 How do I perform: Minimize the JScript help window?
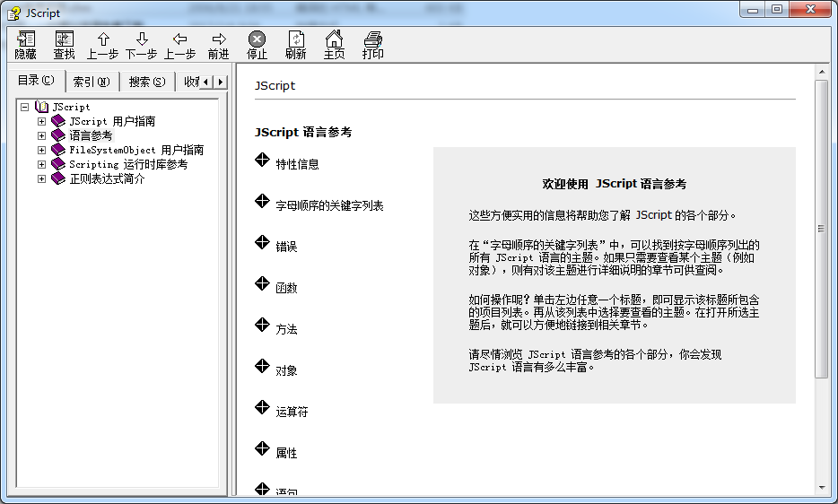tap(753, 9)
